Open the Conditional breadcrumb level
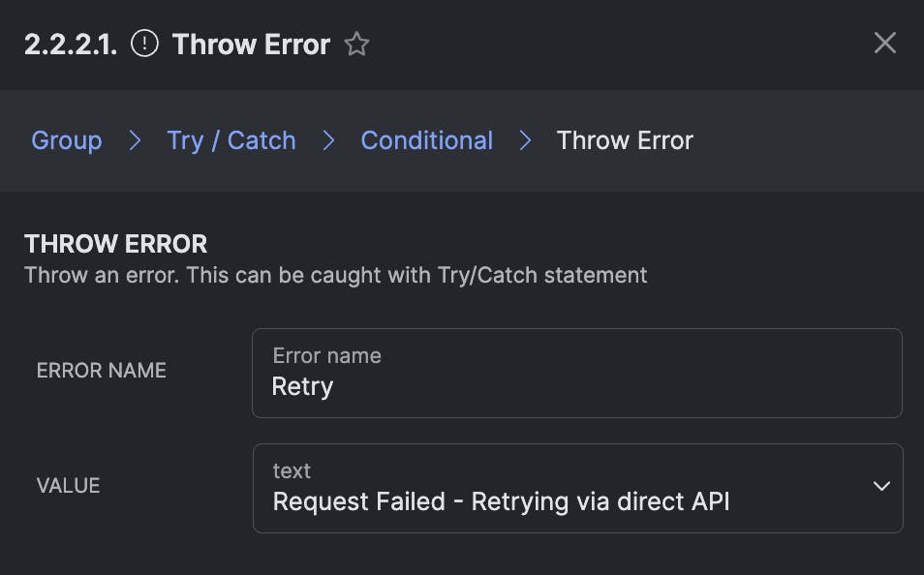The image size is (924, 575). tap(426, 140)
